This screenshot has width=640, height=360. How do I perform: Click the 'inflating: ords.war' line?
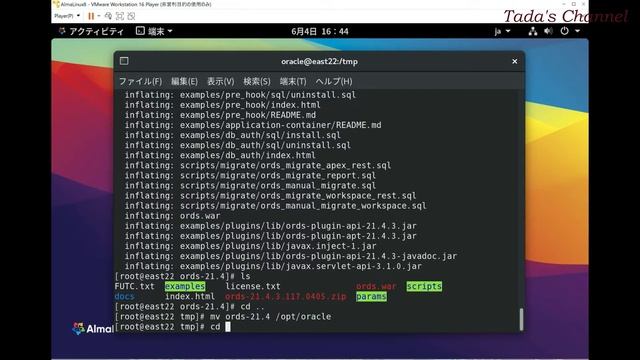(x=172, y=216)
